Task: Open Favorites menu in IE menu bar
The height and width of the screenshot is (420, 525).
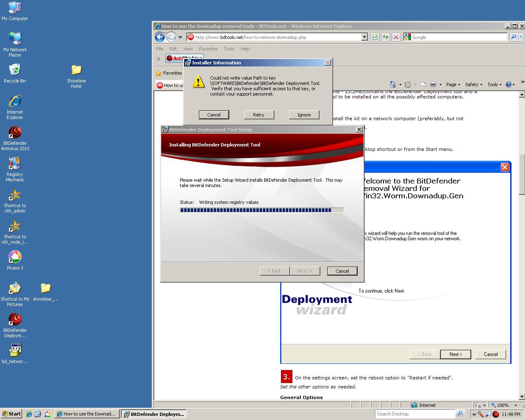Action: click(x=208, y=49)
